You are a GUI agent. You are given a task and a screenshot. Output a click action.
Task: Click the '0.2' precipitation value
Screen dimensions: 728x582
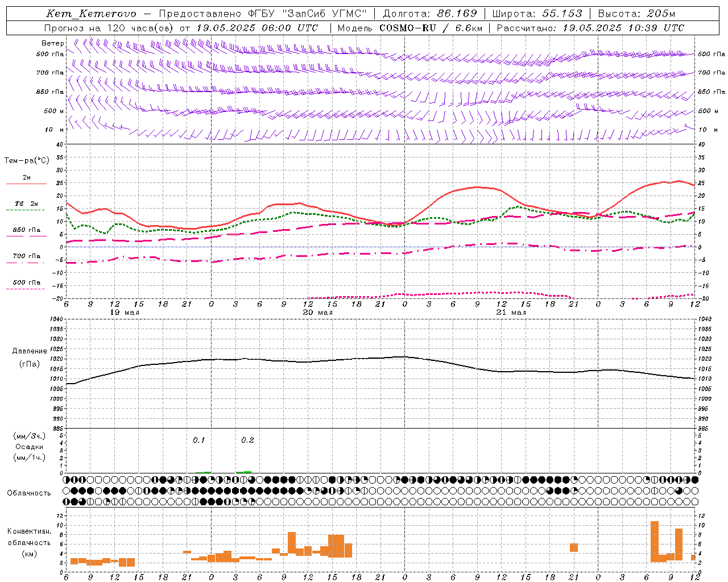[x=247, y=440]
